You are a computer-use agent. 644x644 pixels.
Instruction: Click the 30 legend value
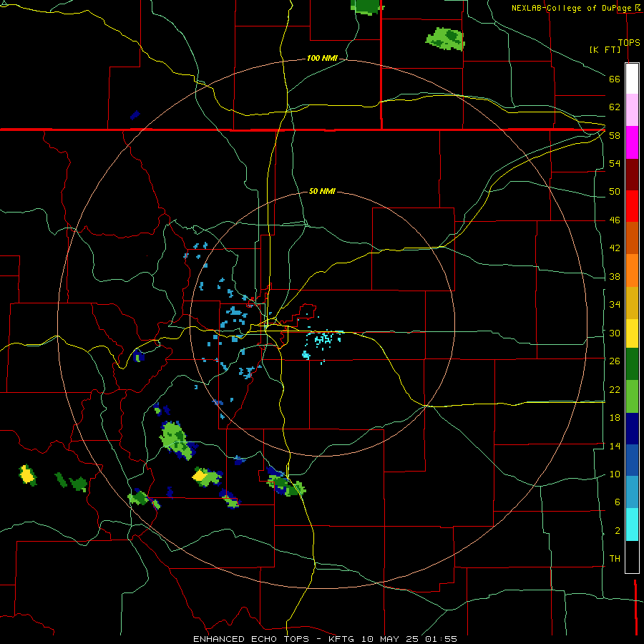click(x=615, y=333)
